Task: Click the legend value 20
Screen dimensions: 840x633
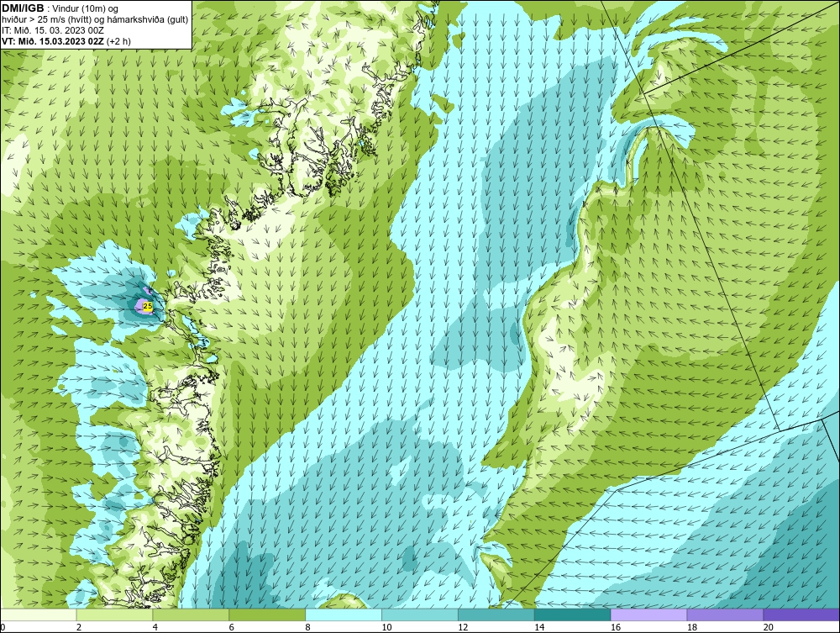Action: [769, 627]
